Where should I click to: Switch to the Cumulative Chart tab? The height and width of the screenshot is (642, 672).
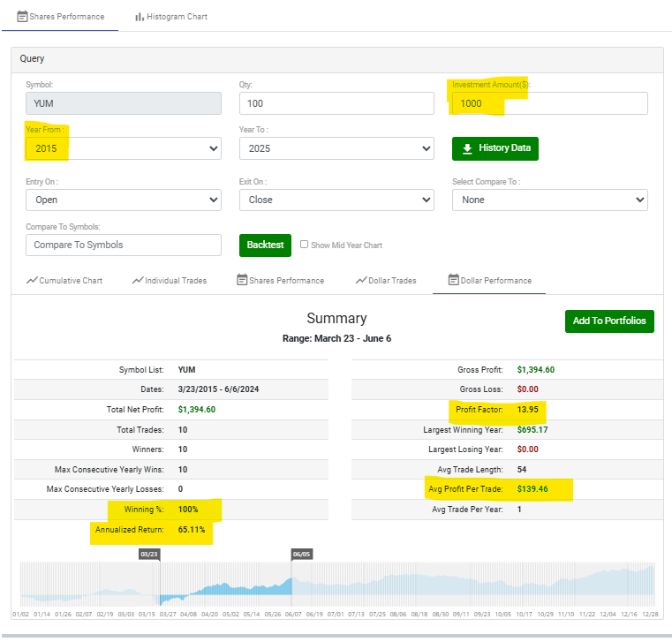(64, 280)
